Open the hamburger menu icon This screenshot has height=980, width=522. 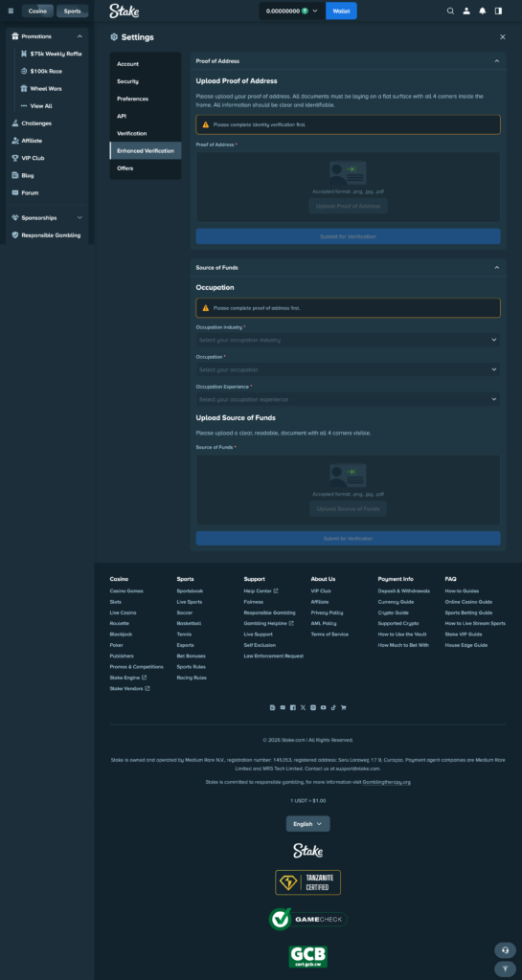[11, 11]
